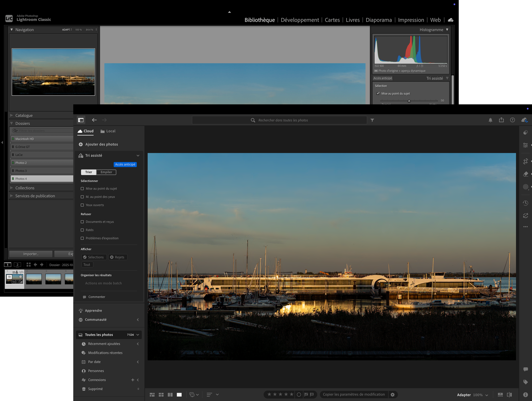532x401 pixels.
Task: Switch to the Développement module
Action: click(x=300, y=20)
